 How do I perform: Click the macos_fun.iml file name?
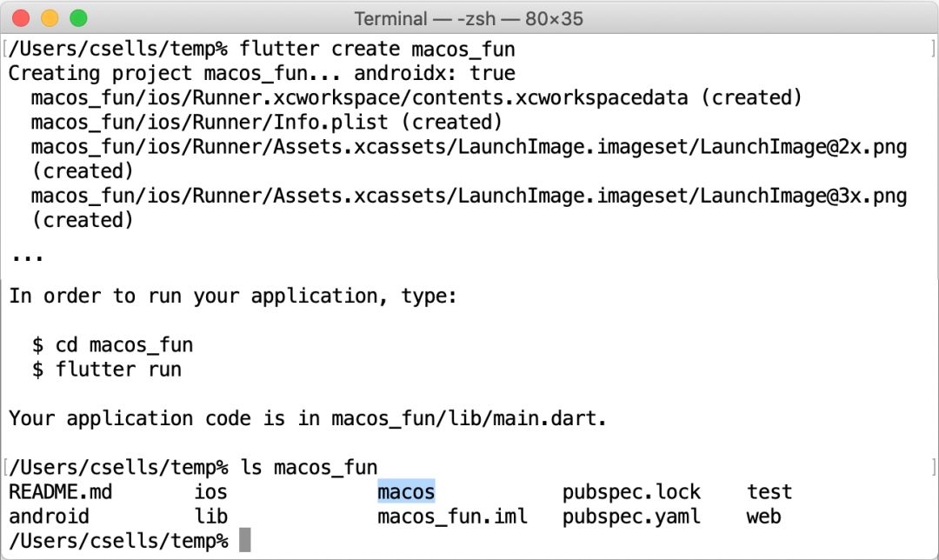tap(452, 517)
